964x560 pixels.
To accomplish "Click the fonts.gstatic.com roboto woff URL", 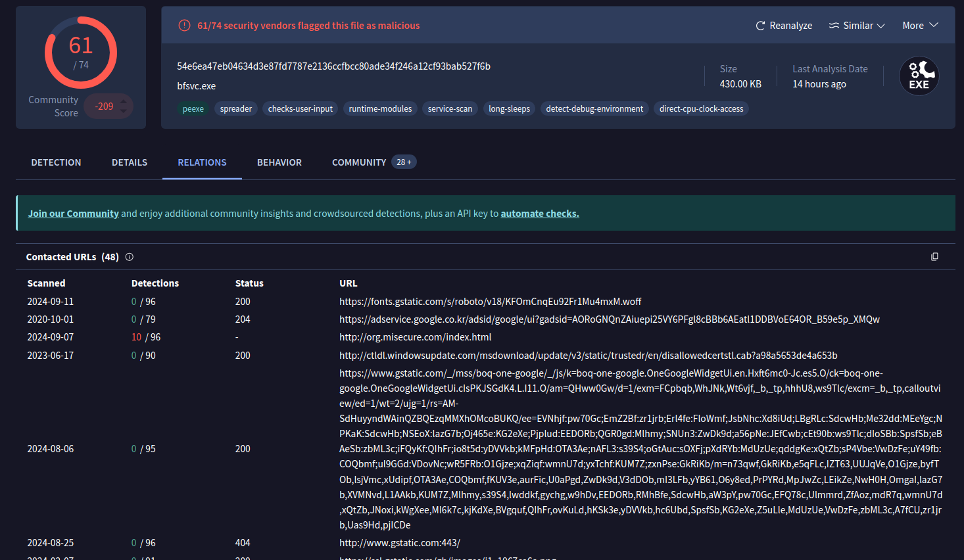I will [490, 302].
